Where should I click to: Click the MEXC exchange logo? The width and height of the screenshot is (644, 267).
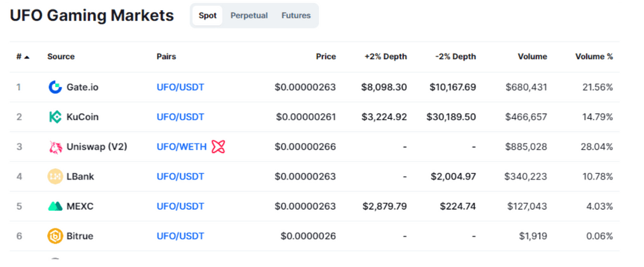click(55, 206)
